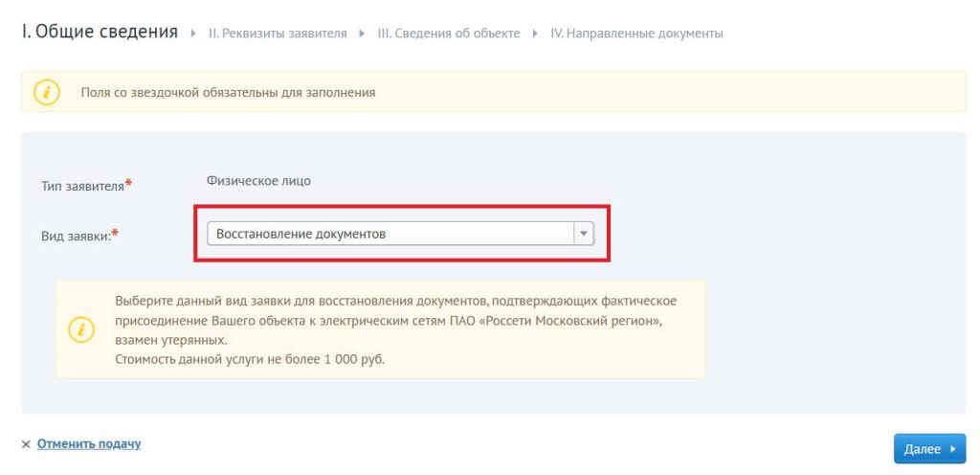Click the arrow icon after Сведения об объекте
The height and width of the screenshot is (475, 980).
535,34
